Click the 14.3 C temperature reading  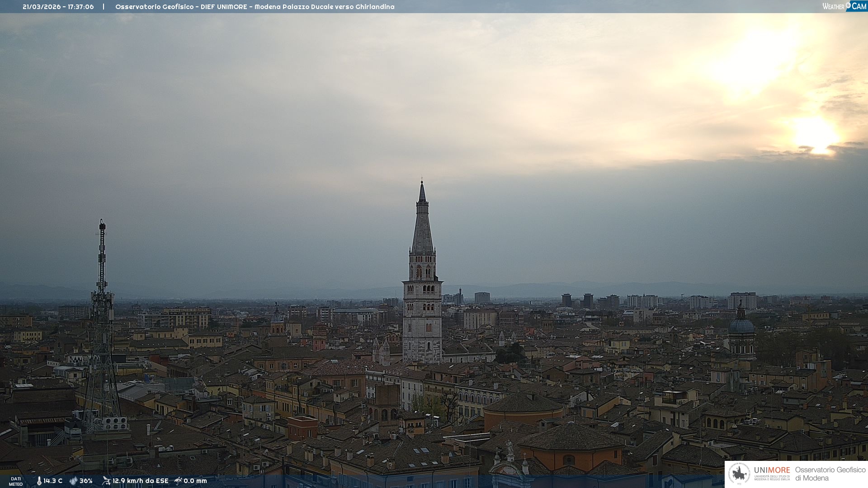click(x=53, y=481)
